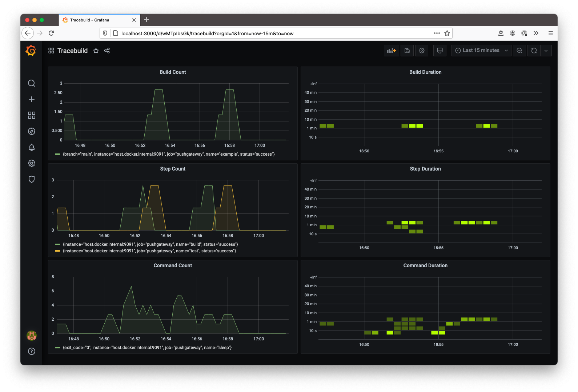Toggle the test series in Step Count legend
Screen dimensions: 578x392
click(149, 251)
